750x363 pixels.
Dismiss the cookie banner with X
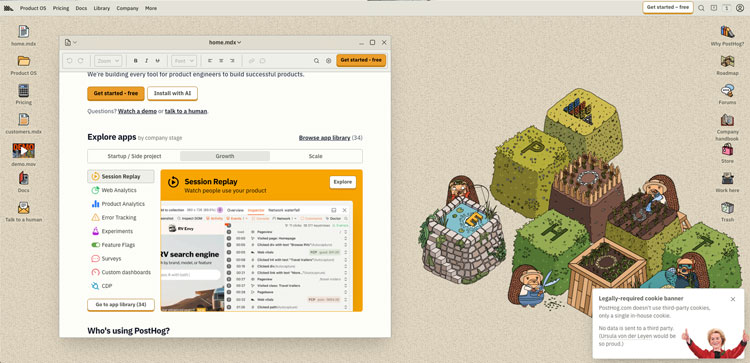point(733,299)
